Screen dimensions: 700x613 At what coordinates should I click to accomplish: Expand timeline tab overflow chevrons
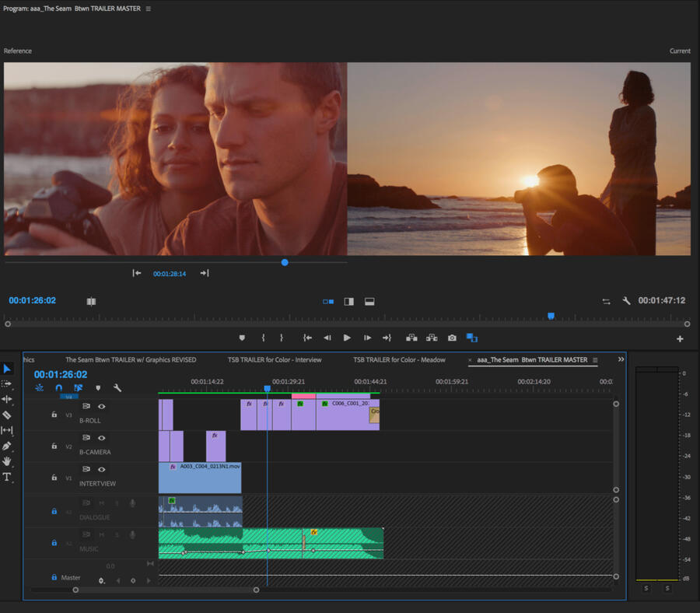621,359
